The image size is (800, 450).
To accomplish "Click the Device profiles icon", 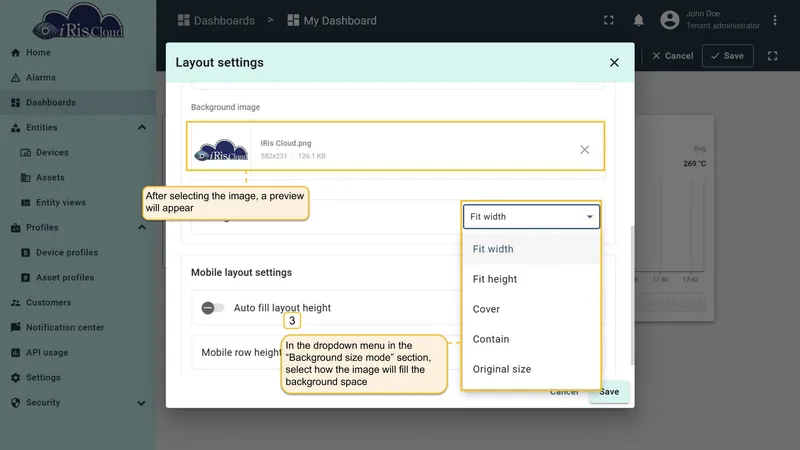I will pos(26,253).
